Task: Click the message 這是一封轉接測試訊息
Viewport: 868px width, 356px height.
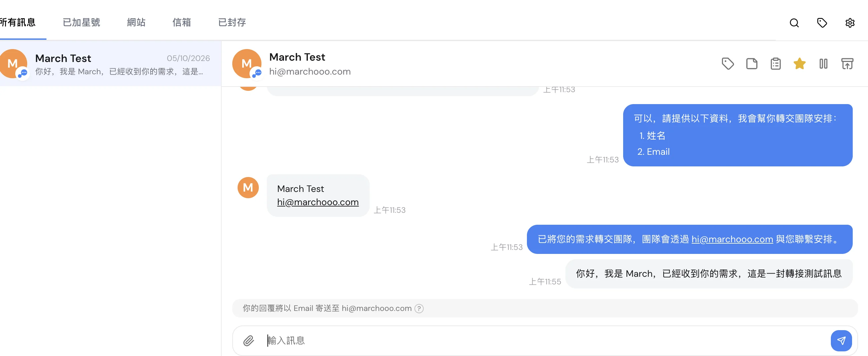Action: [709, 273]
